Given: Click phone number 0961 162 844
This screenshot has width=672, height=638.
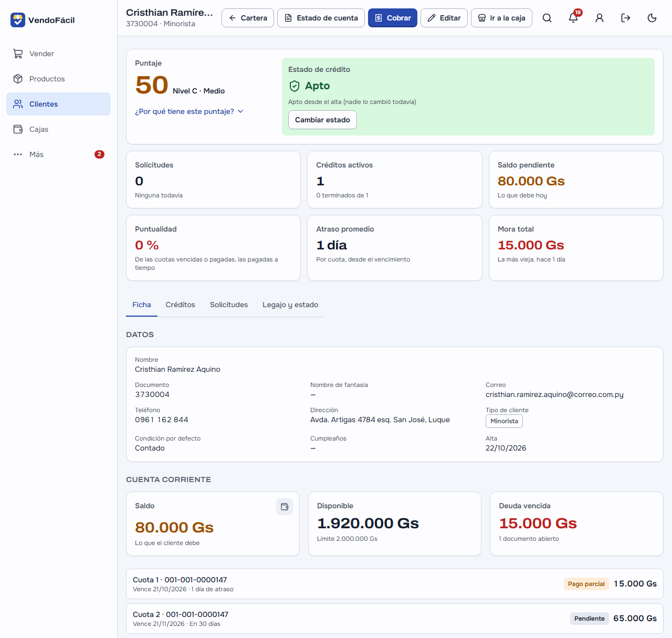Looking at the screenshot, I should click(x=162, y=420).
